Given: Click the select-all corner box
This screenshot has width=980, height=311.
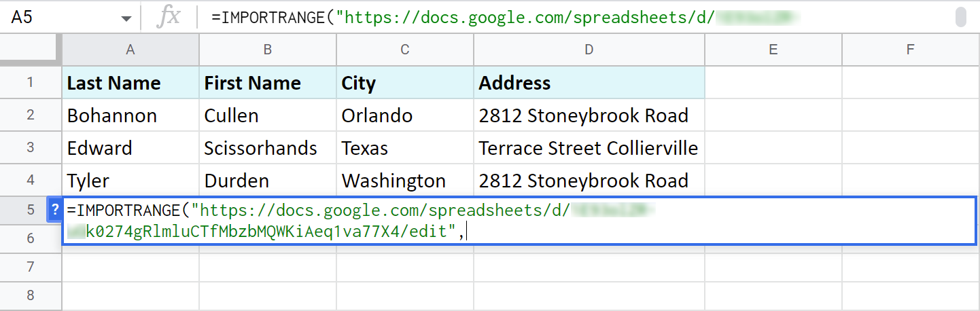Looking at the screenshot, I should 31,49.
